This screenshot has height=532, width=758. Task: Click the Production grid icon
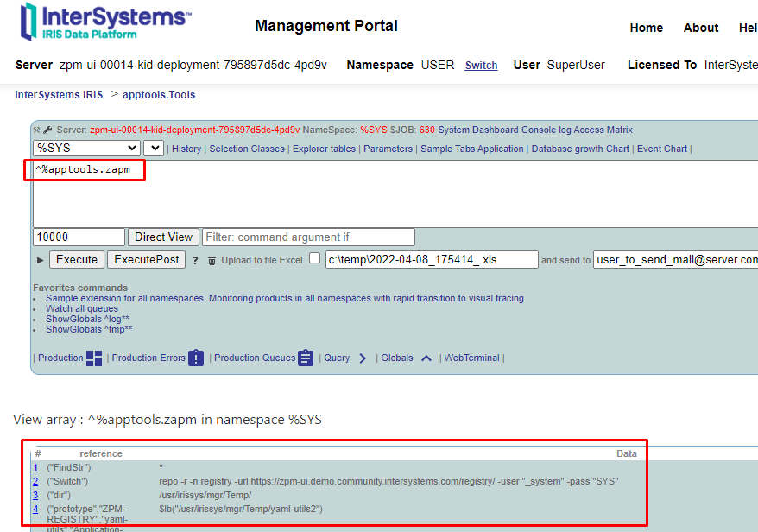point(94,358)
